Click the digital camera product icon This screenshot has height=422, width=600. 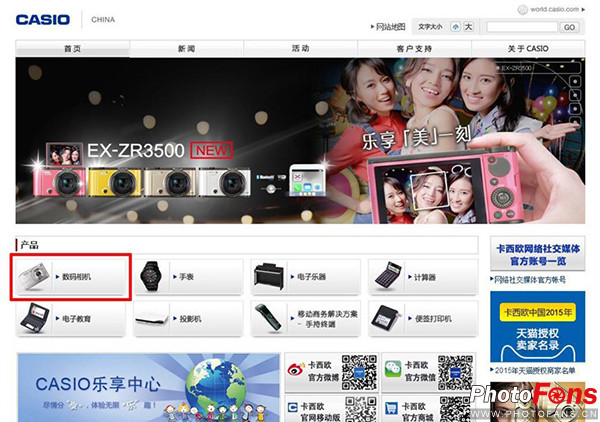click(x=34, y=276)
